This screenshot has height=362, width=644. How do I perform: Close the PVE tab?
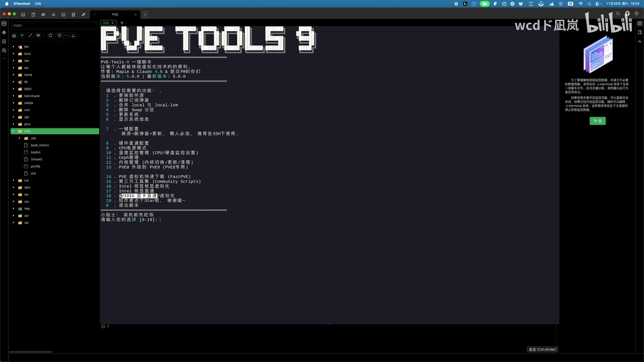tap(135, 15)
